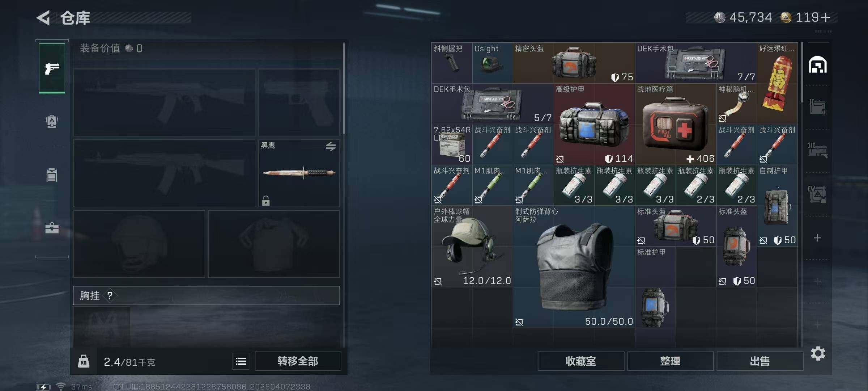Toggle the lock on the 黑鹰 knife slot
868x391 pixels.
click(x=266, y=201)
